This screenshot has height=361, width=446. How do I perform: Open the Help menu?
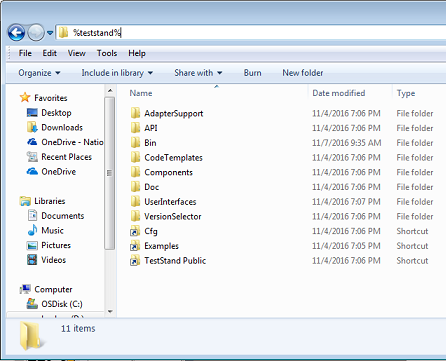(x=137, y=53)
